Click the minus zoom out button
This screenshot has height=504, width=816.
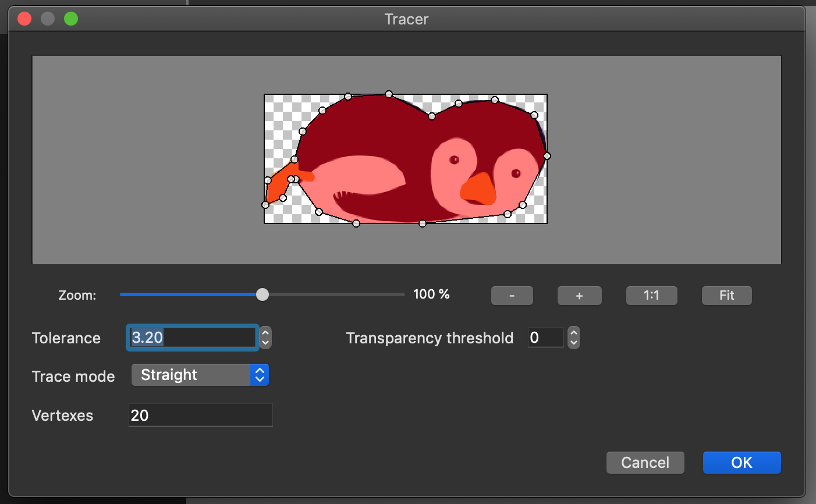tap(512, 296)
